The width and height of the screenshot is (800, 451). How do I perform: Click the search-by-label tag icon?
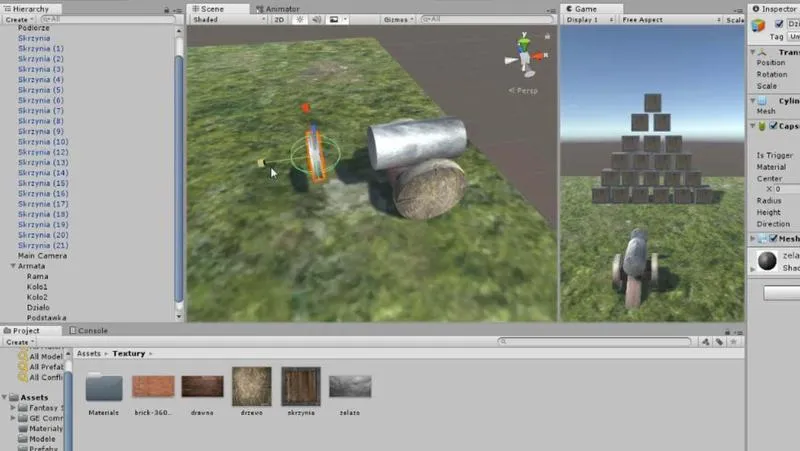pos(718,341)
